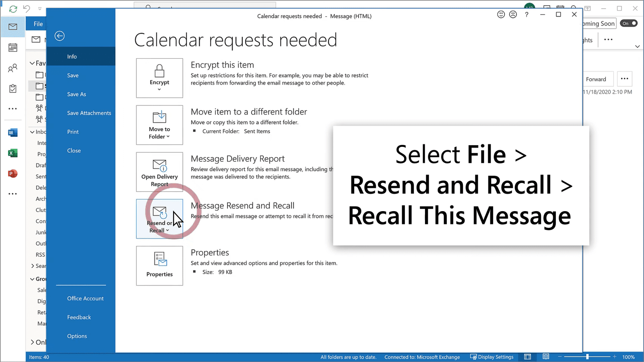Open the Encrypt options button
This screenshot has height=362, width=644.
point(159,78)
